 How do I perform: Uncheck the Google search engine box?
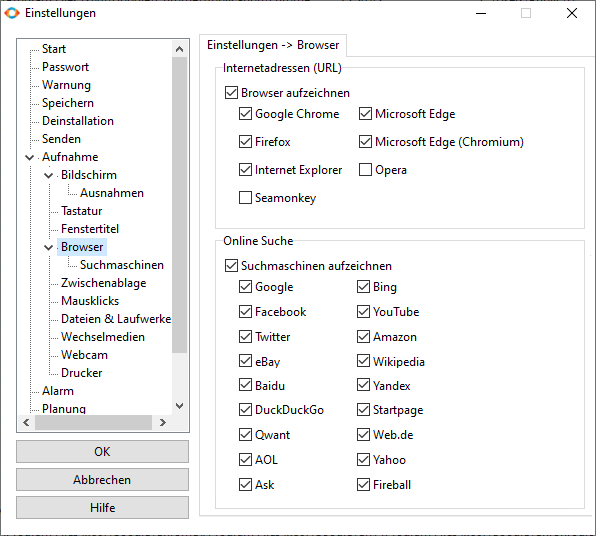(245, 287)
